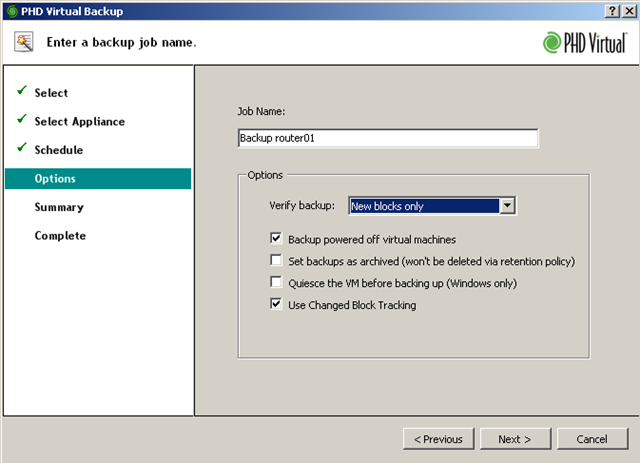Close the PHD Virtual Backup dialog
640x463 pixels.
[627, 9]
